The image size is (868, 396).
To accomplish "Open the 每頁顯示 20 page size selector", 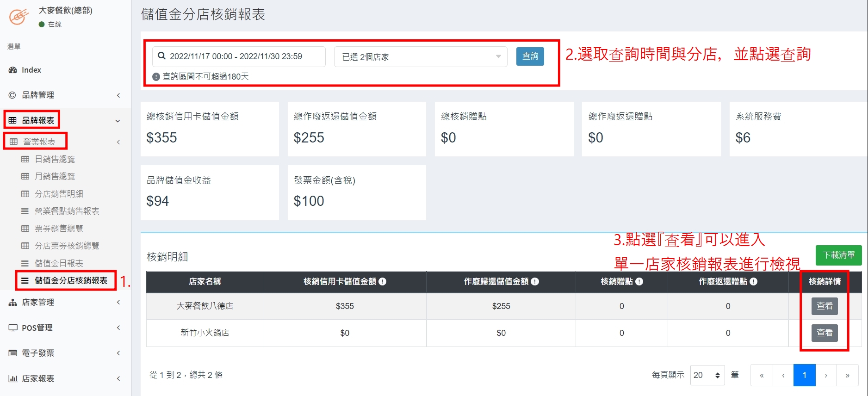I will [707, 375].
